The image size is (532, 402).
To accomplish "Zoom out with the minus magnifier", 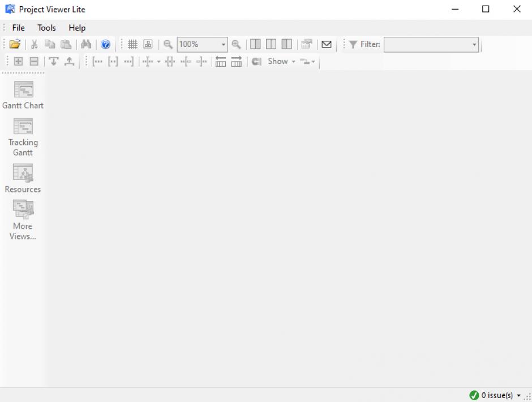I will point(168,44).
